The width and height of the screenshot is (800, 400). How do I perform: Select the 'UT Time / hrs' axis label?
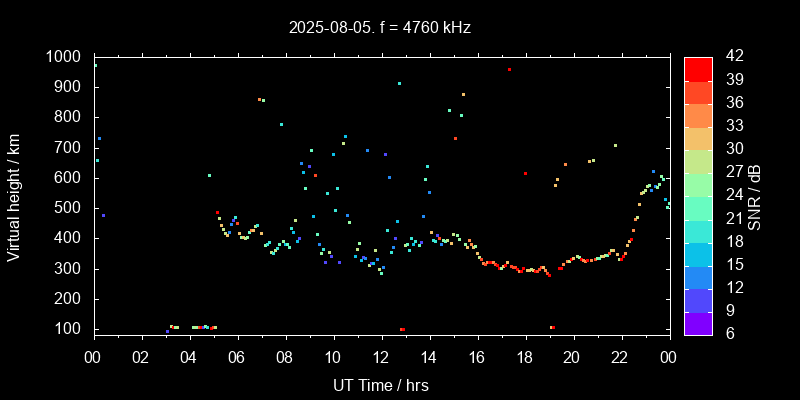[381, 384]
